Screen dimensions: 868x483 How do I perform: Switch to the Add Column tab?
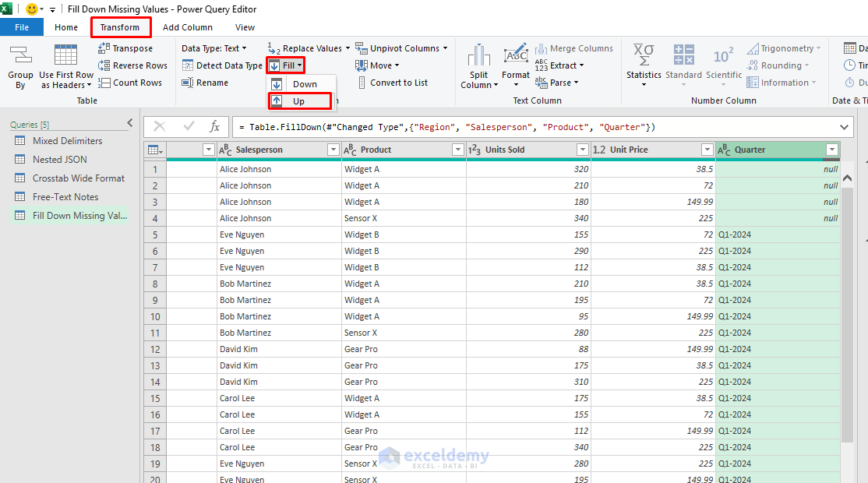click(x=188, y=27)
